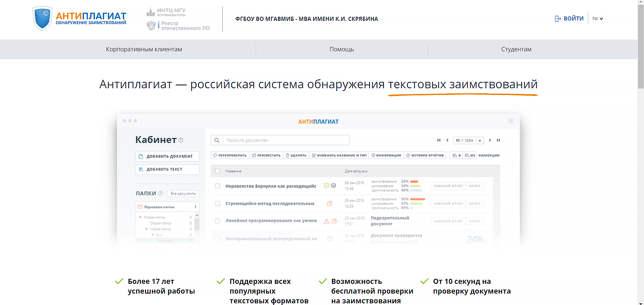
Task: Select the Старая папка tree item
Action: click(x=160, y=223)
